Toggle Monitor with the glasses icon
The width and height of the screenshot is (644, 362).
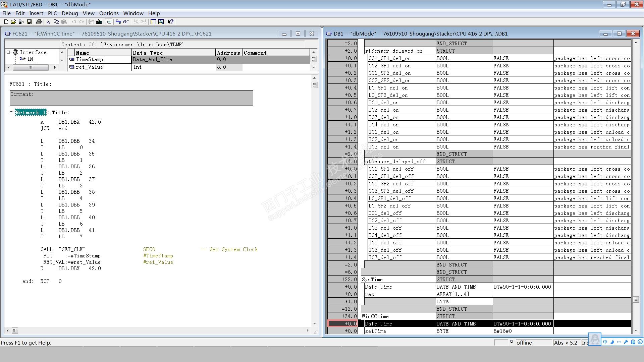[x=126, y=22]
